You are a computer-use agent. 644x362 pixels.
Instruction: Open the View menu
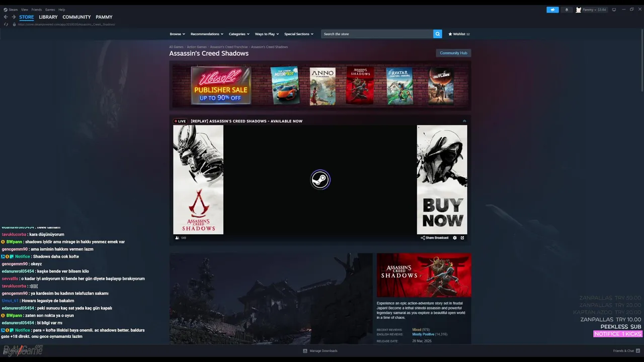24,10
